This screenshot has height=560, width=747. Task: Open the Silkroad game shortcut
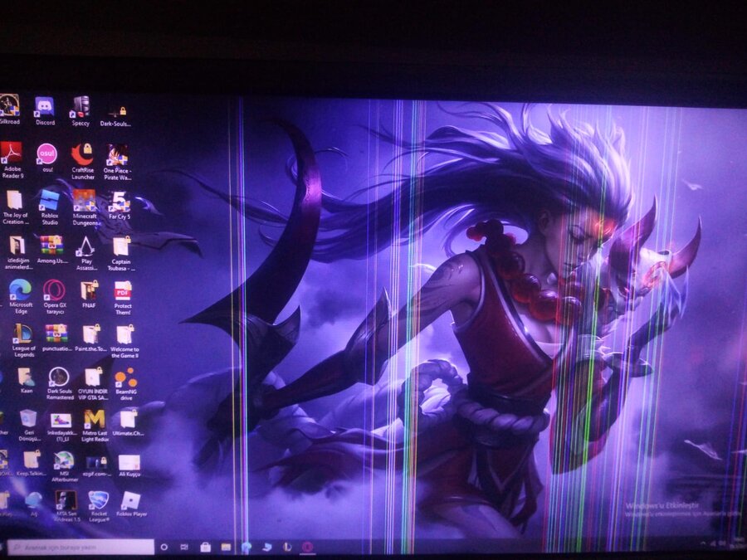pyautogui.click(x=9, y=109)
